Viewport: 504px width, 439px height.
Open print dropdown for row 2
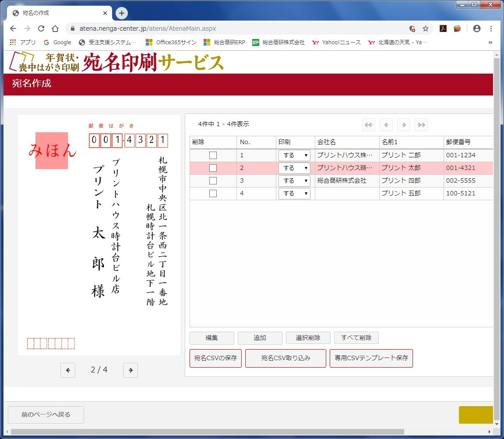pyautogui.click(x=294, y=168)
